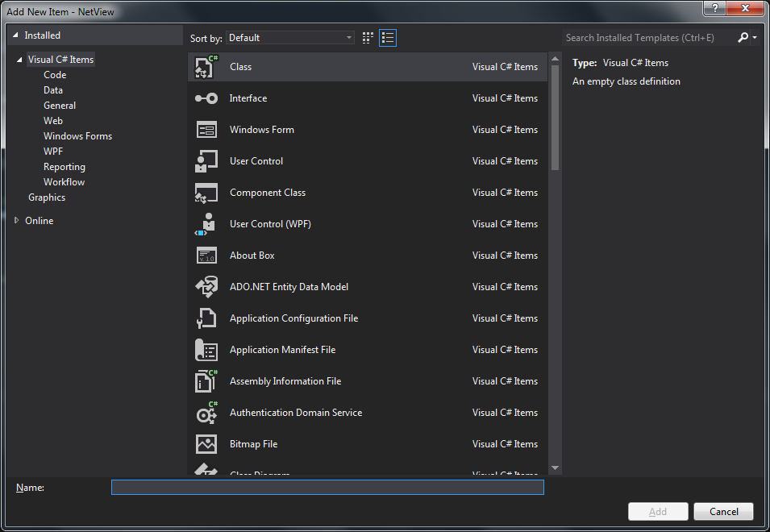770x532 pixels.
Task: Click the Cancel button
Action: (722, 511)
